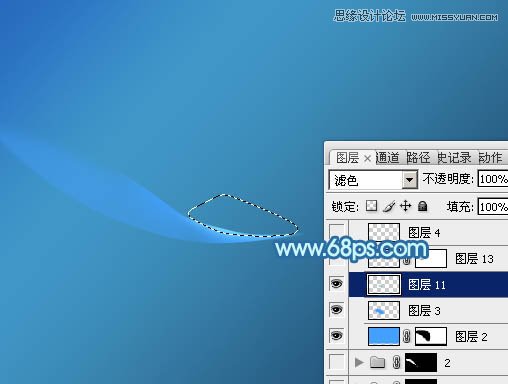Click 图层 2 layer mask thumbnail

[431, 336]
